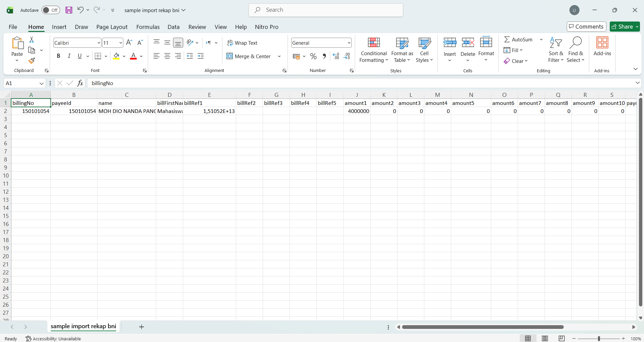
Task: Click the Top Align icon
Action: tap(157, 42)
